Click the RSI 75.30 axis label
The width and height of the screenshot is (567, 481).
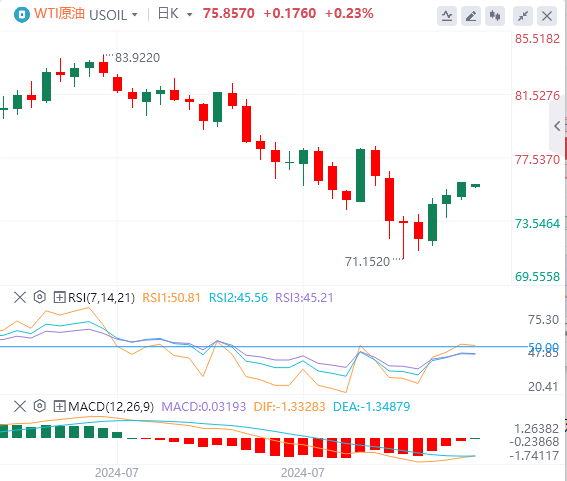pos(543,320)
